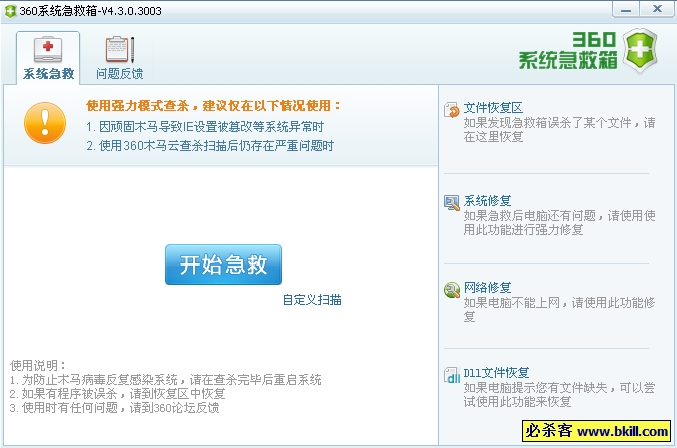Open the 文件恢复区 link
This screenshot has height=448, width=677.
point(493,107)
